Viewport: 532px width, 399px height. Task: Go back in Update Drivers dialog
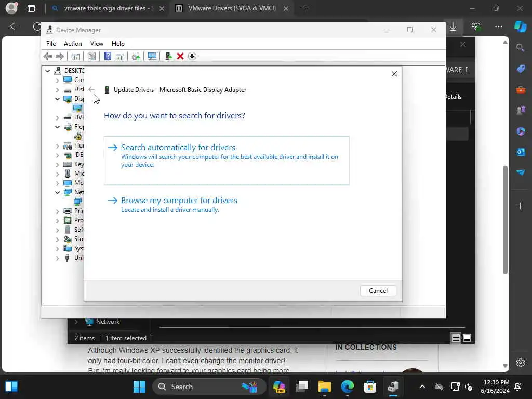click(x=91, y=89)
